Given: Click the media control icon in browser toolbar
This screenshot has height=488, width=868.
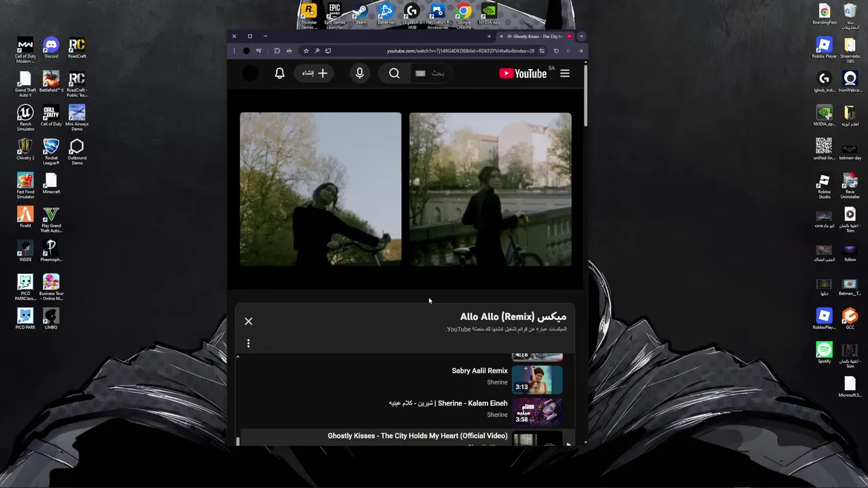Looking at the screenshot, I should (x=258, y=51).
